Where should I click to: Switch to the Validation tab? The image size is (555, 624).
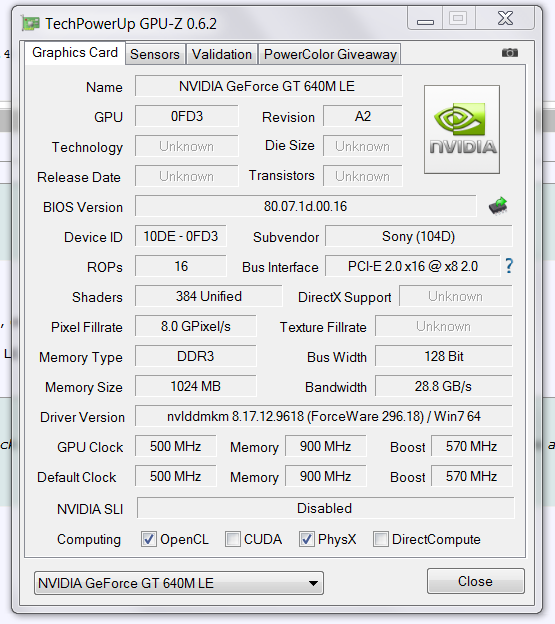click(222, 54)
